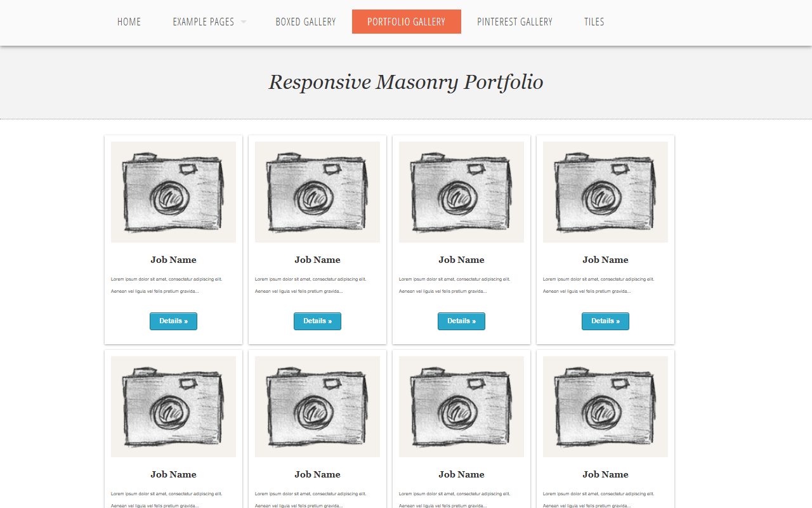Open Details on top row's second card
This screenshot has height=508, width=812.
pos(317,321)
